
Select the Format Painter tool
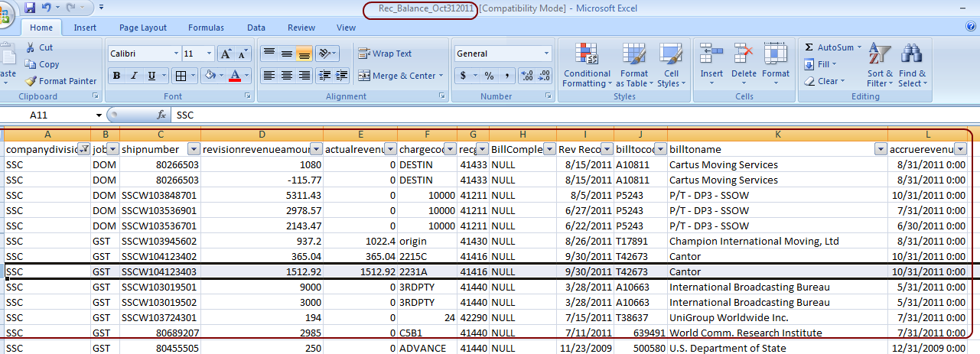pyautogui.click(x=60, y=81)
